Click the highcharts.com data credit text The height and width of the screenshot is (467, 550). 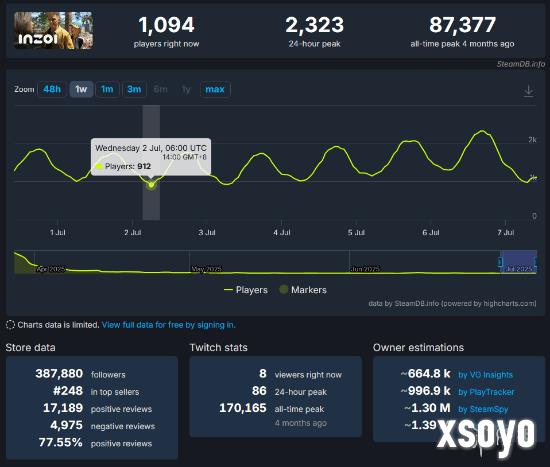tap(452, 303)
